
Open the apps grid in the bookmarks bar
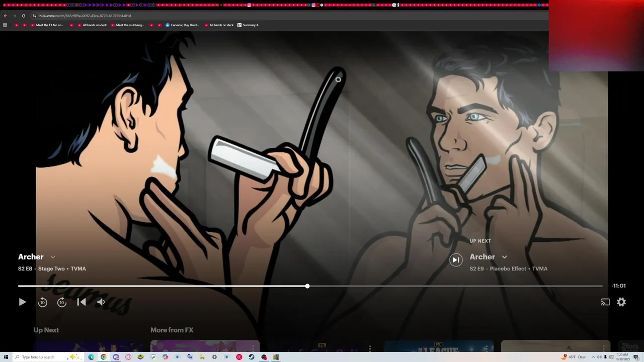pyautogui.click(x=5, y=25)
